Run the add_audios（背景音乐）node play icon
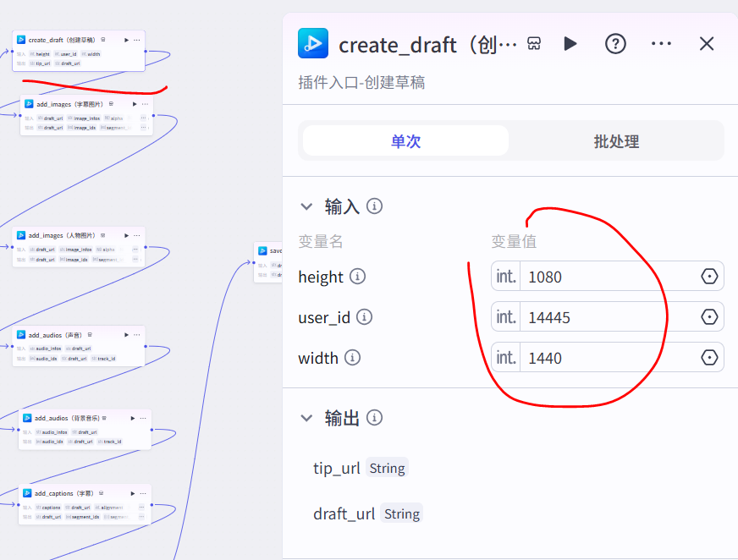The height and width of the screenshot is (560, 738). (x=133, y=418)
